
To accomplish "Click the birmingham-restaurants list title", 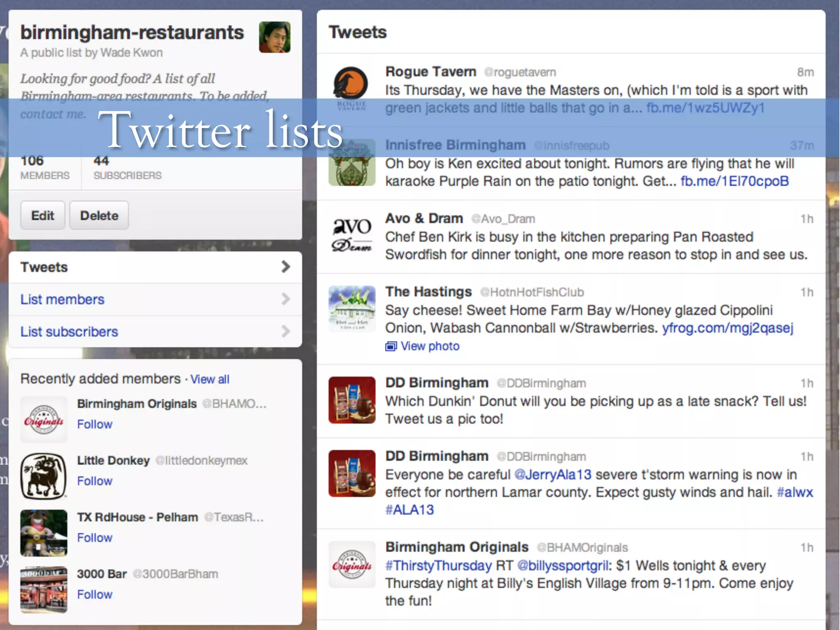I will tap(132, 32).
